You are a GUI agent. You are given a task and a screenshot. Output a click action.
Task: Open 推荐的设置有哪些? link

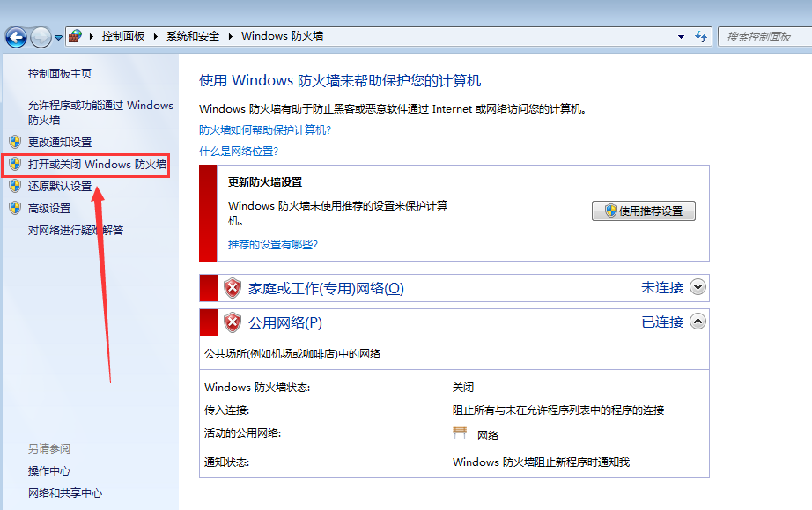(x=273, y=244)
